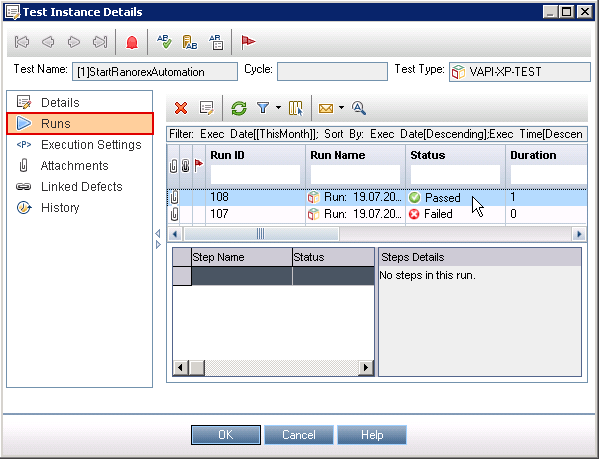Image resolution: width=599 pixels, height=459 pixels.
Task: Click the Failed status cell
Action: click(455, 214)
